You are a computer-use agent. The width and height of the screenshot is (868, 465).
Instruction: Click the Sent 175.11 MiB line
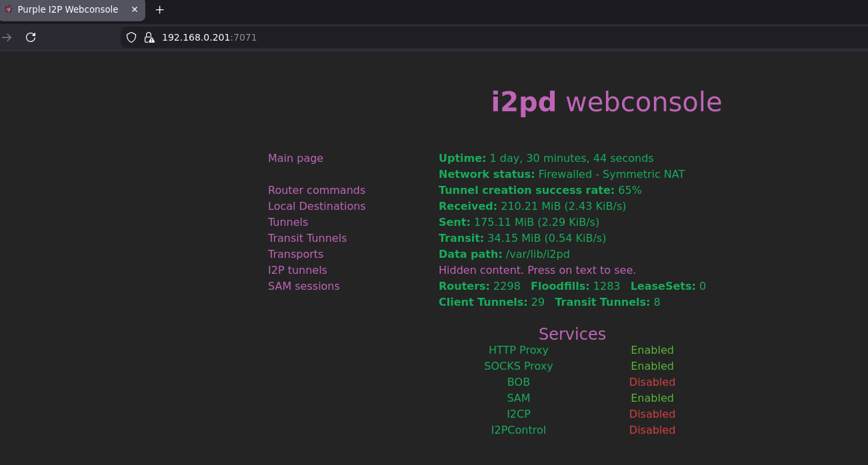coord(519,223)
